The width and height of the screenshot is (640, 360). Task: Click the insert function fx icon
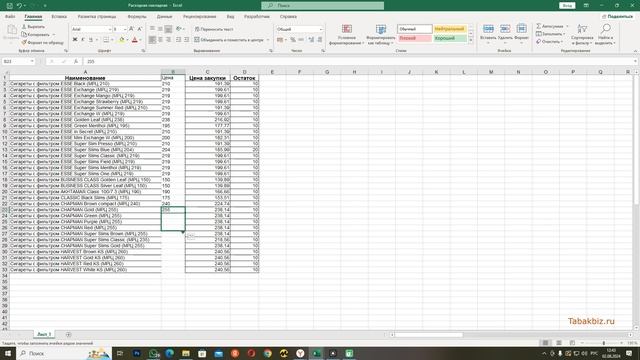[76, 61]
